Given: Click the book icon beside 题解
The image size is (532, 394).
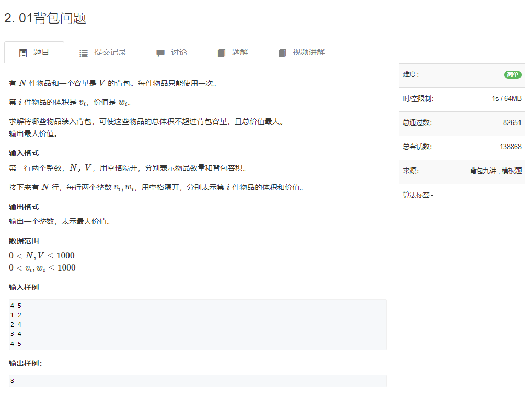Looking at the screenshot, I should tap(222, 52).
